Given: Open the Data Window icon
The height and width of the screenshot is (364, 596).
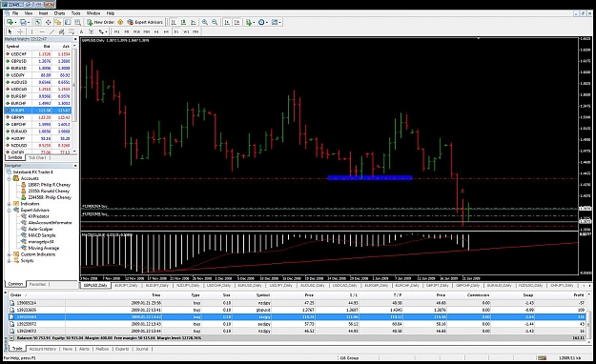Looking at the screenshot, I should 49,22.
